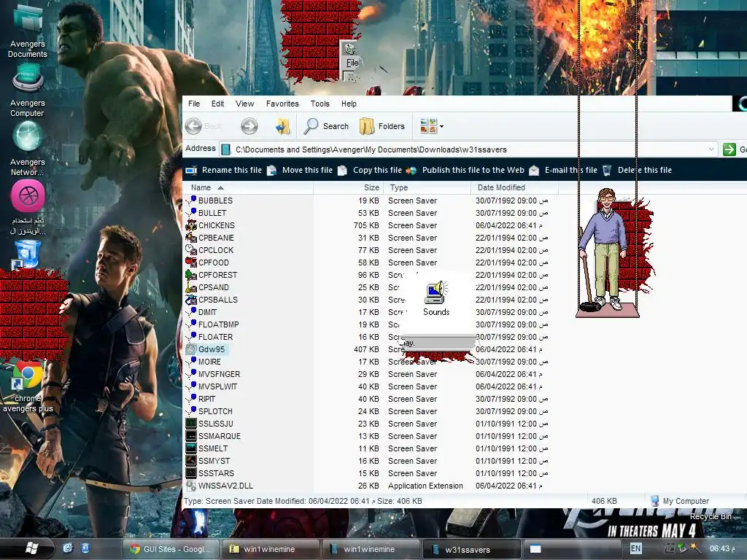Click the SSMARQUE file icon

[x=191, y=436]
